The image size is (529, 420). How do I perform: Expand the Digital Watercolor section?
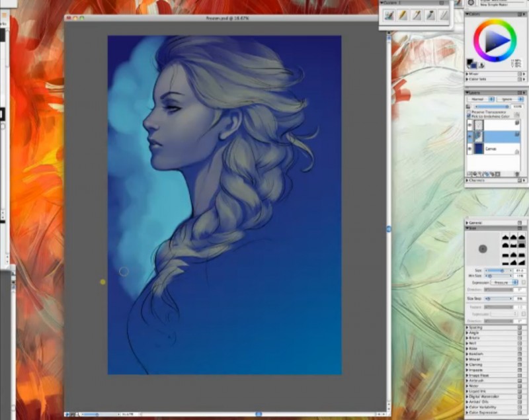[x=468, y=397]
